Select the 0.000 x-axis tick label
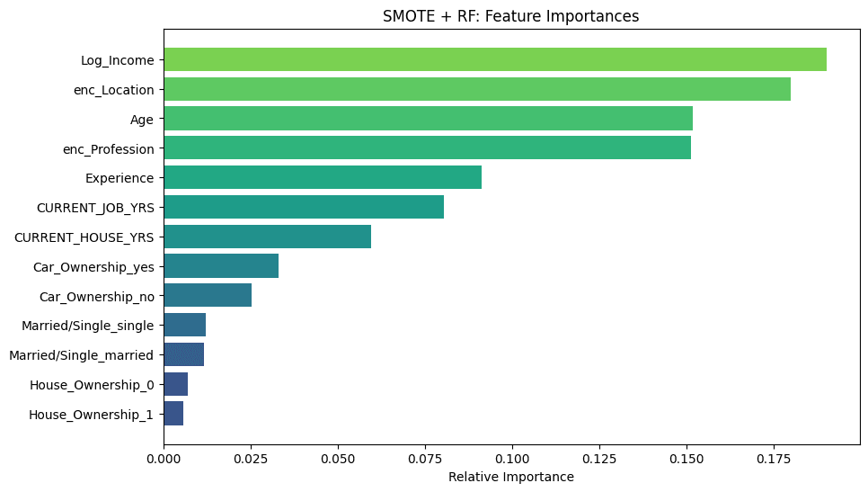Screen dimensions: 868x492 pos(164,457)
